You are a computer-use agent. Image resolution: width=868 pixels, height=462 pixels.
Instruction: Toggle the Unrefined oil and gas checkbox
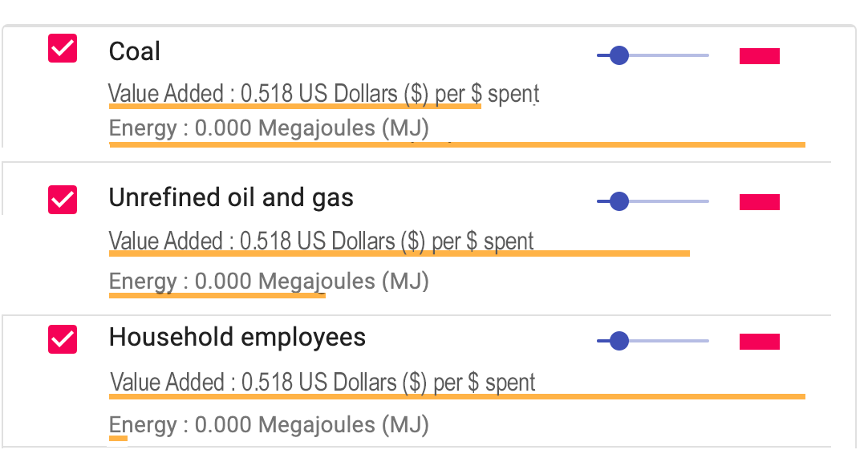point(62,198)
